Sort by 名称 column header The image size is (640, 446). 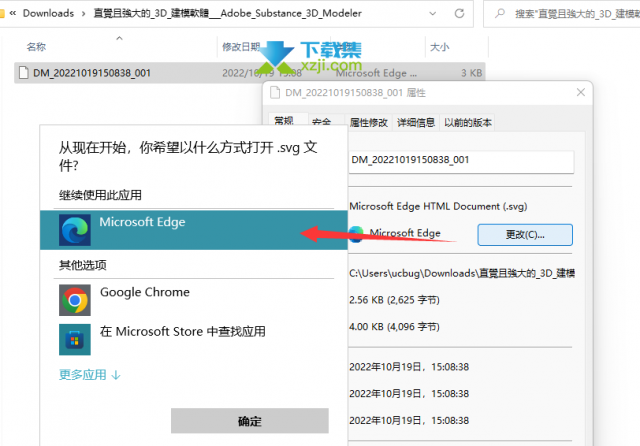[x=36, y=47]
